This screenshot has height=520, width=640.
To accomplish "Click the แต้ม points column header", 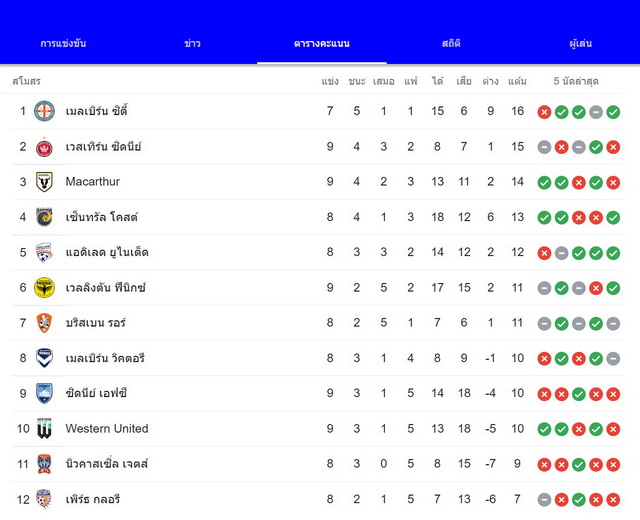I will [517, 81].
